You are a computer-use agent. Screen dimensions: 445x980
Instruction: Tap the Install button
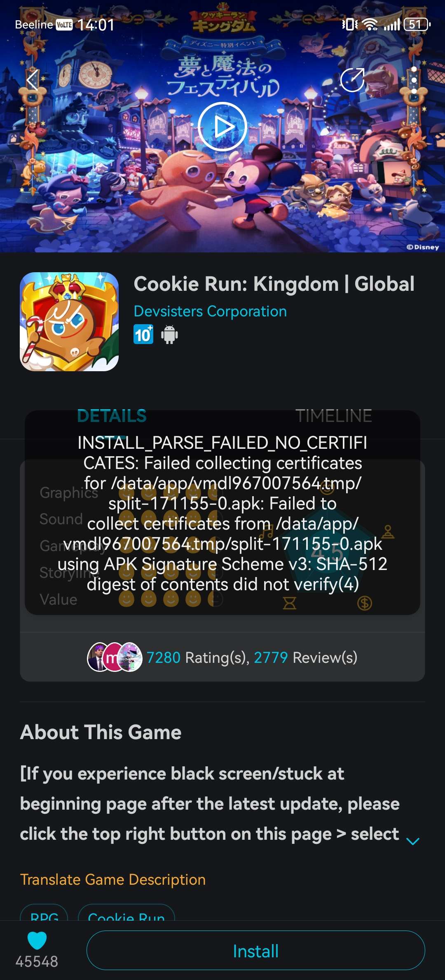coord(255,950)
